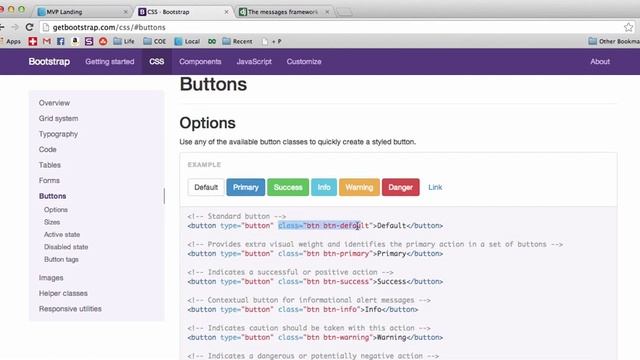Viewport: 640px width, 360px height.
Task: Select Buttons in the sidebar
Action: 52,196
